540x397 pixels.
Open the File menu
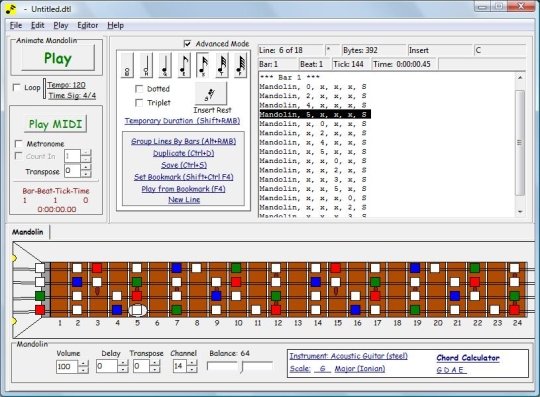point(16,25)
